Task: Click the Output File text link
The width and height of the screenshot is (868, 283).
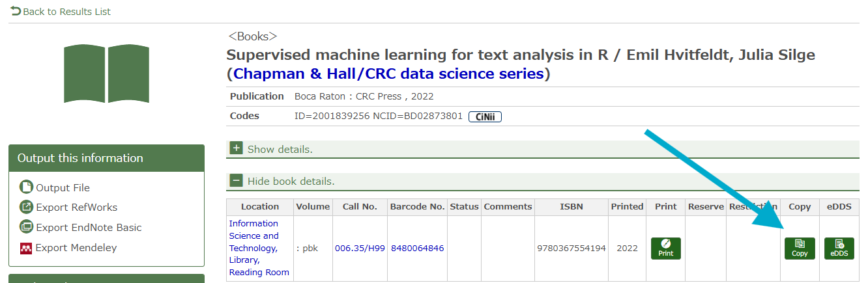Action: click(x=63, y=187)
